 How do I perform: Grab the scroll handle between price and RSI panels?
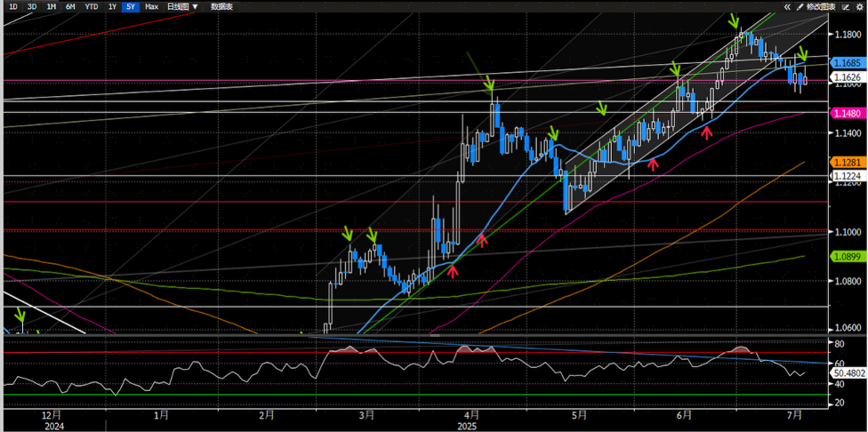[435, 334]
